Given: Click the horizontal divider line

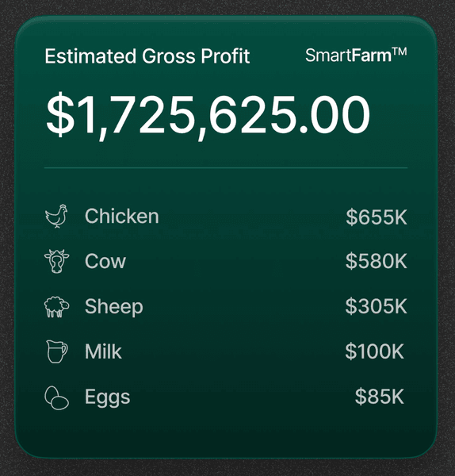Looking at the screenshot, I should 226,167.
